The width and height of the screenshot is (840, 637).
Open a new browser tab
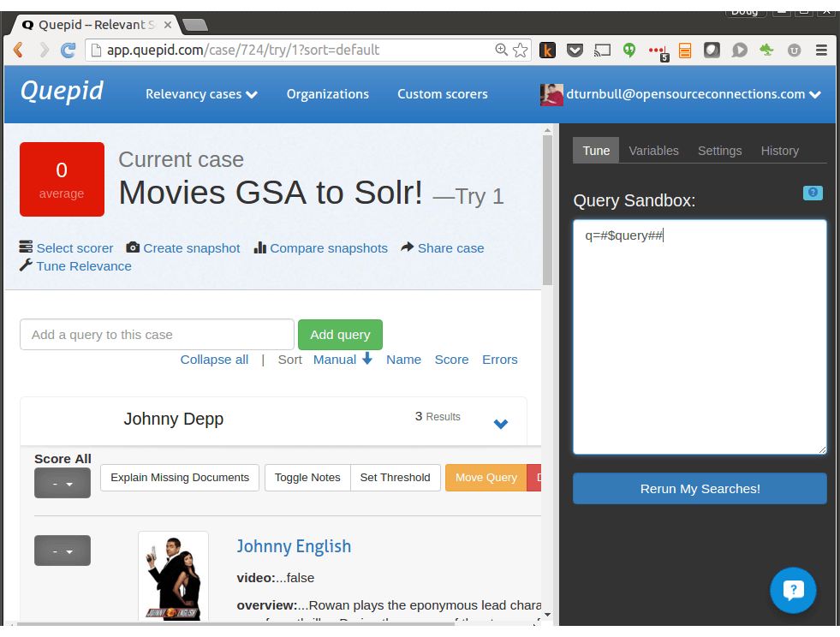point(194,25)
